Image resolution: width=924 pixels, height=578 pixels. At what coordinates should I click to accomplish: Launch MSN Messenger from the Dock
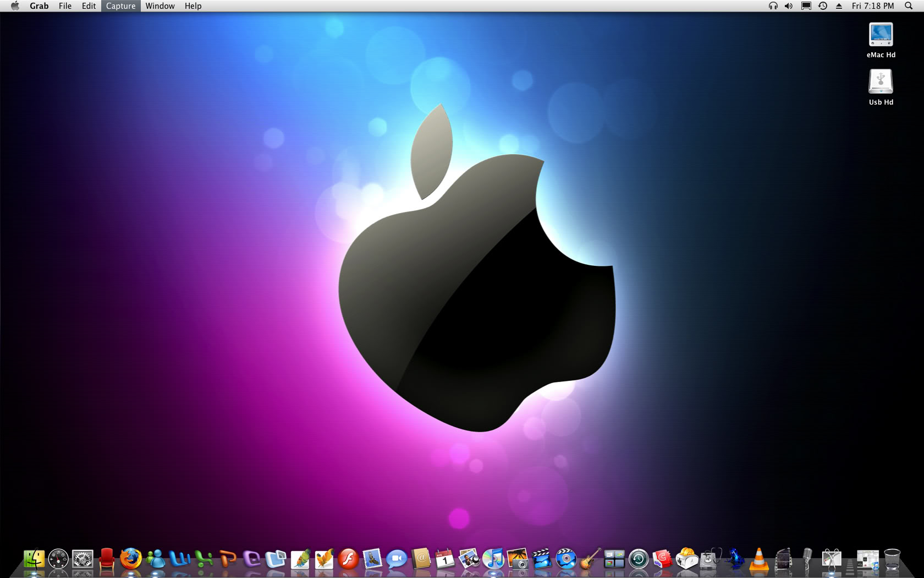click(x=155, y=559)
